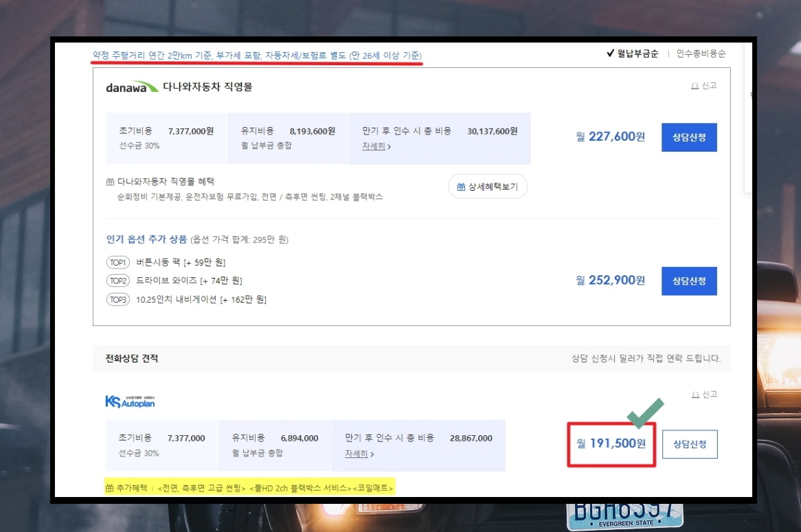Click 다나와자동차 직영몰 title text
Viewport: 801px width, 532px height.
click(x=207, y=86)
